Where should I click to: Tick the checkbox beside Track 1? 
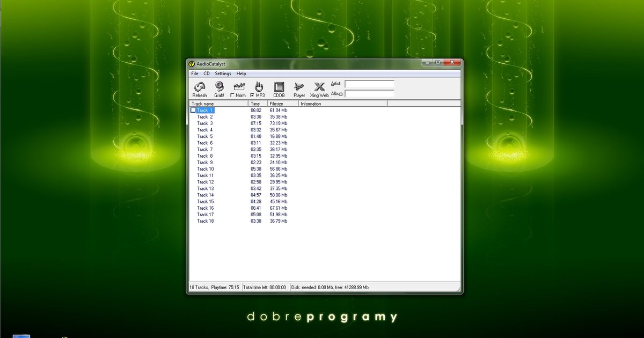tap(193, 110)
